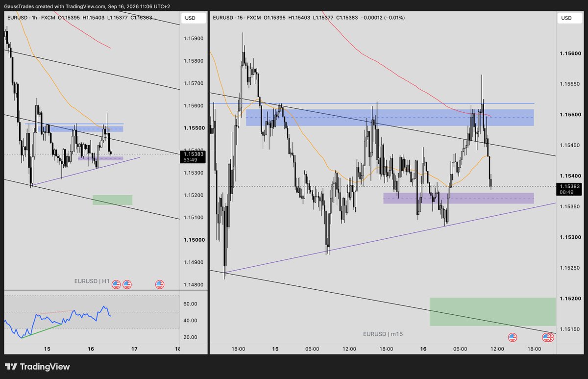Viewport: 588px width, 379px height.
Task: Click price label 1.14900 on 1h axis
Action: coord(194,262)
